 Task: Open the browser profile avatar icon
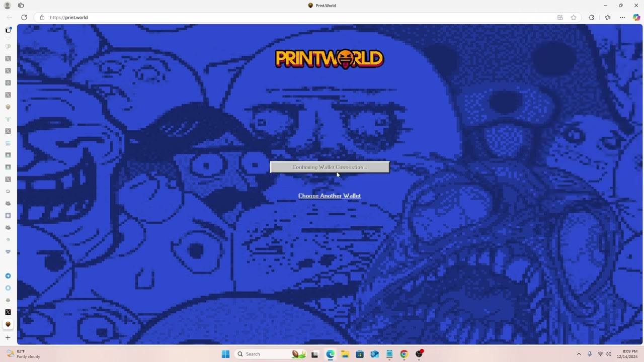pyautogui.click(x=8, y=6)
